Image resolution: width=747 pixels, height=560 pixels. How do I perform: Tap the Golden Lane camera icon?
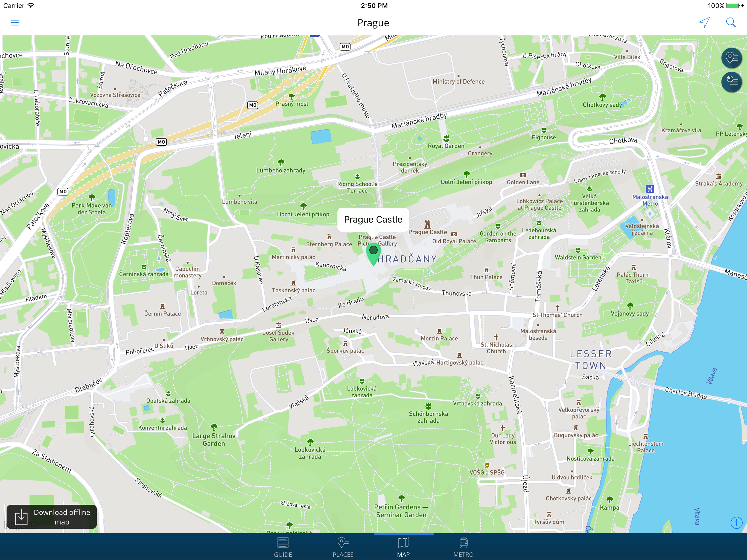pos(523,175)
